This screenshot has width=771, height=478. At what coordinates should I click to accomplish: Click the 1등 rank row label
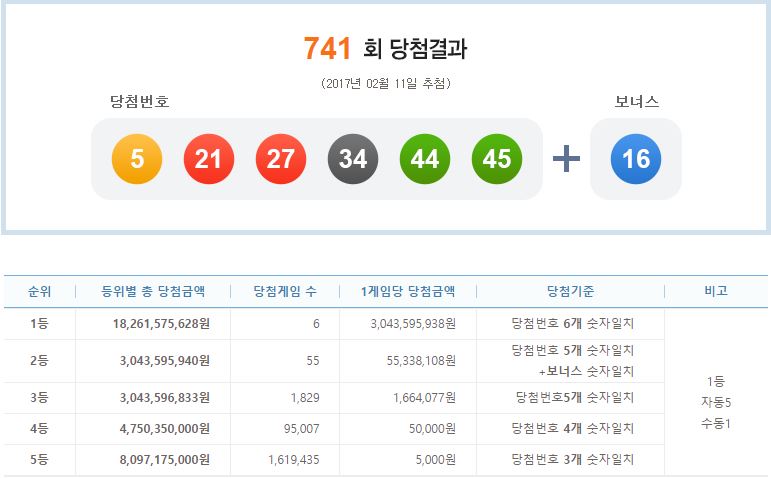38,323
